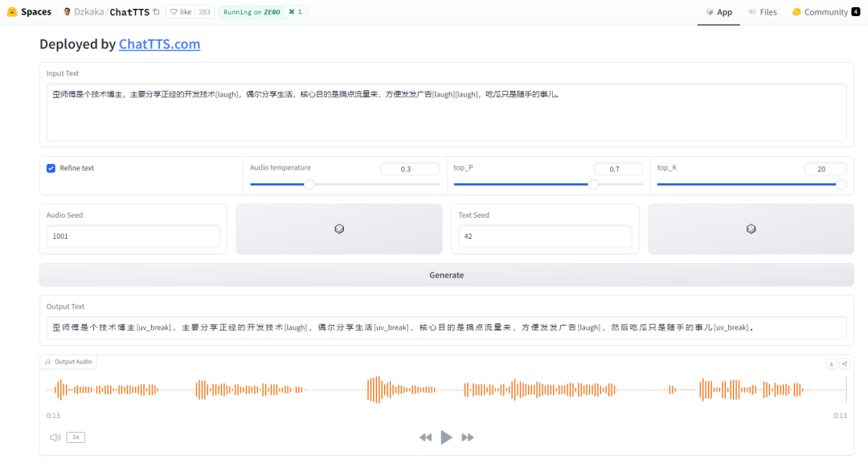Open the ChatTTS space title link
The height and width of the screenshot is (464, 868).
pos(129,11)
